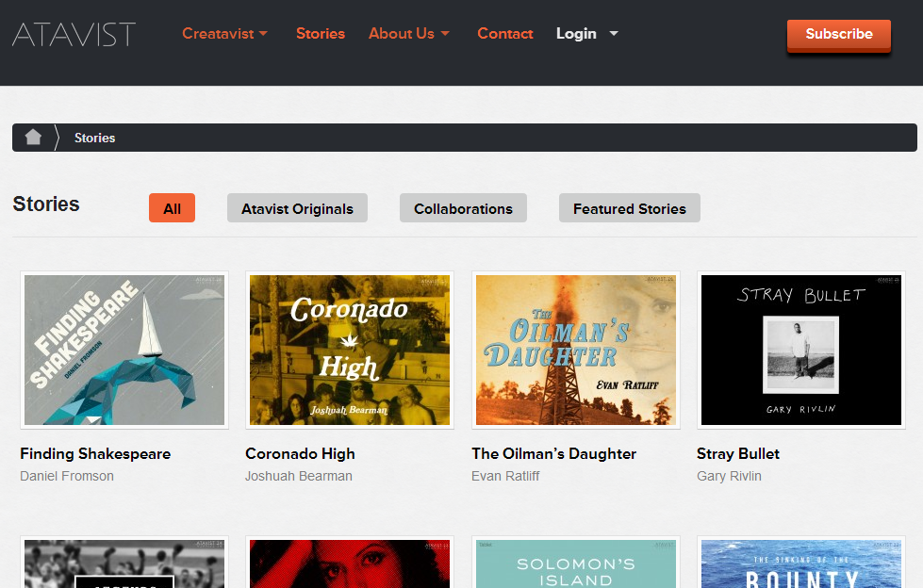Click author name Gary Rivlin
Image resolution: width=923 pixels, height=588 pixels.
click(730, 476)
